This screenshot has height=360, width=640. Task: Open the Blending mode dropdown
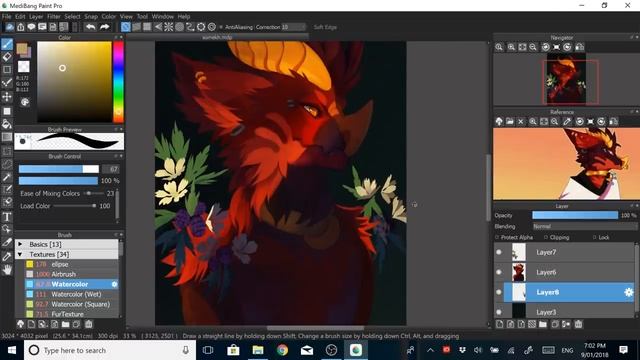click(x=584, y=226)
